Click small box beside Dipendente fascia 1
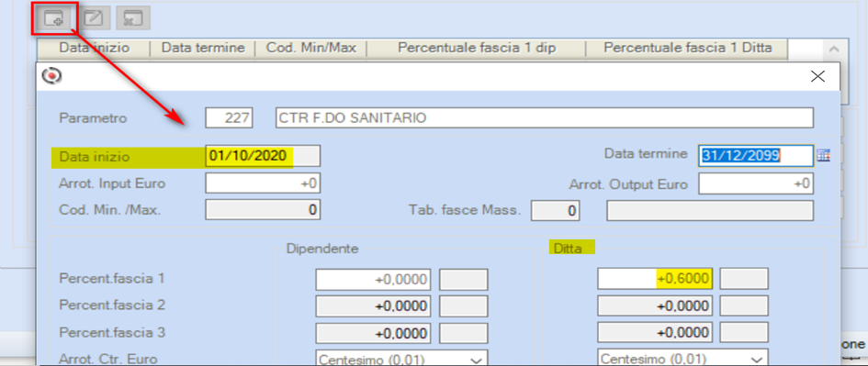 point(463,279)
